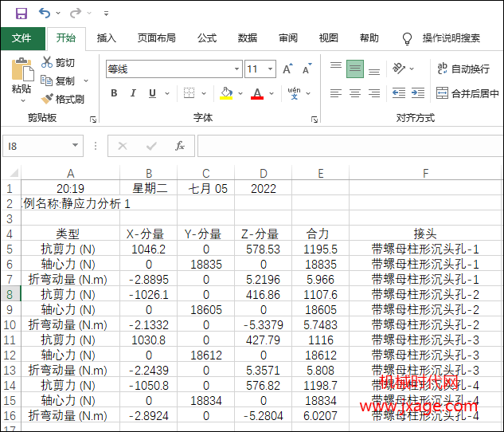Click the Undo arrow icon

click(45, 14)
